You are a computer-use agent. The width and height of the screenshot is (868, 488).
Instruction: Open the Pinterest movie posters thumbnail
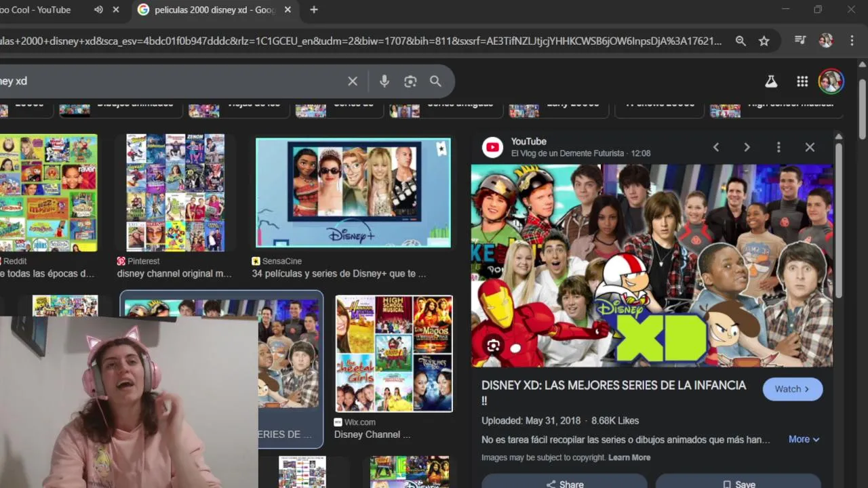click(x=175, y=192)
